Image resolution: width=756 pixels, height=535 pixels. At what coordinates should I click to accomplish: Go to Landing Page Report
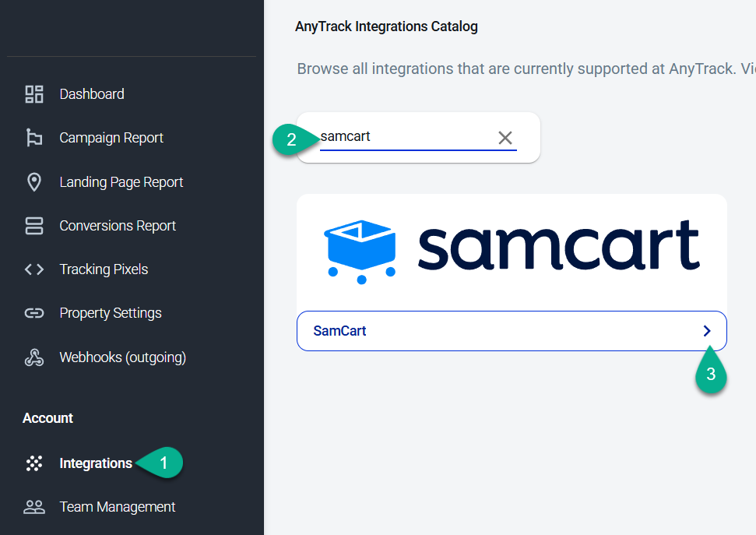[x=121, y=182]
